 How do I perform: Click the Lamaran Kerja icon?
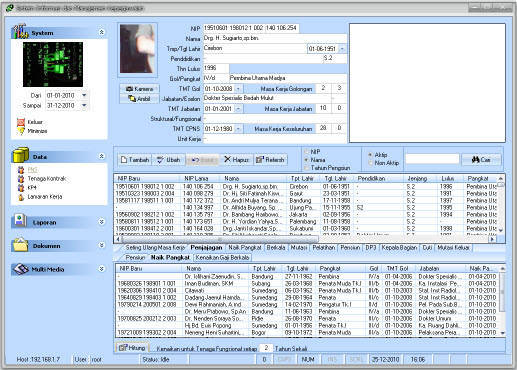pyautogui.click(x=21, y=197)
